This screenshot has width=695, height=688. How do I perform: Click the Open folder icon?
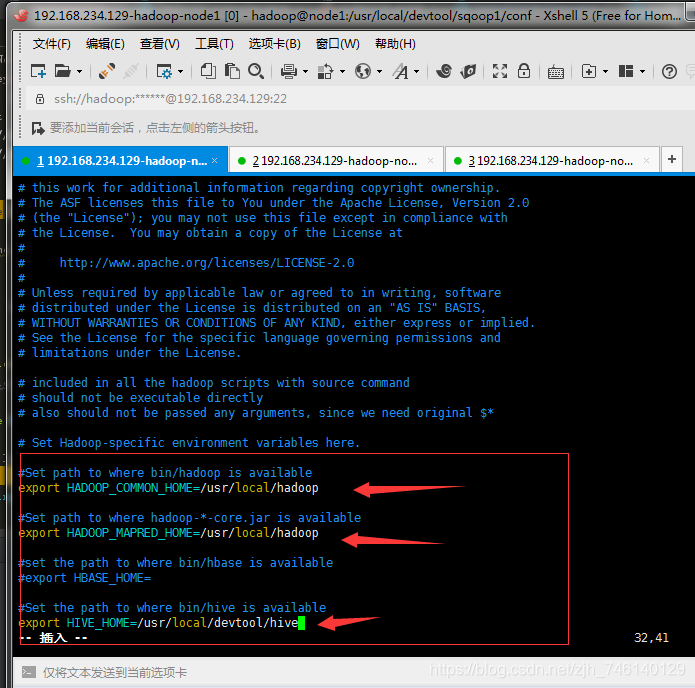pos(62,71)
